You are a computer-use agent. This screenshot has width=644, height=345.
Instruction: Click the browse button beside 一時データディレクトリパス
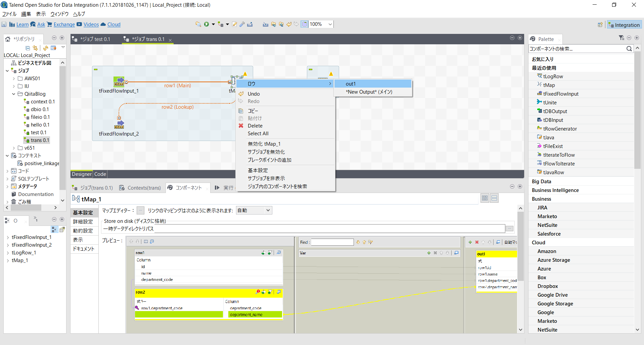click(509, 228)
